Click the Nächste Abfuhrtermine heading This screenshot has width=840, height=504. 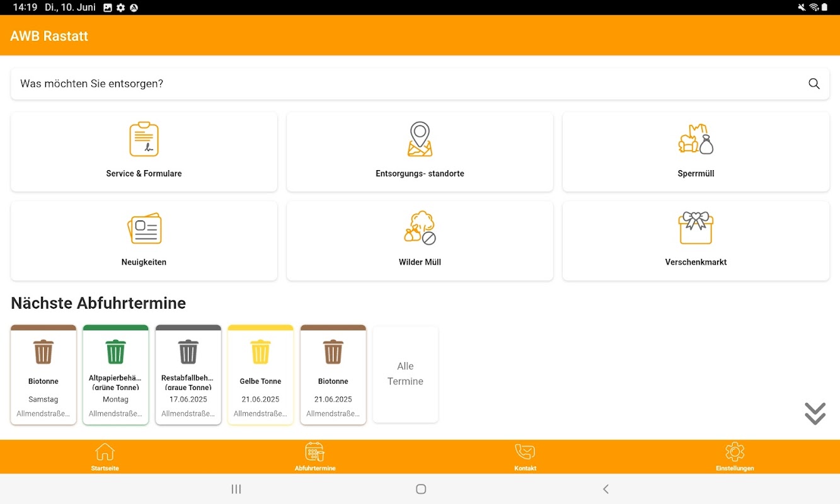click(x=98, y=303)
